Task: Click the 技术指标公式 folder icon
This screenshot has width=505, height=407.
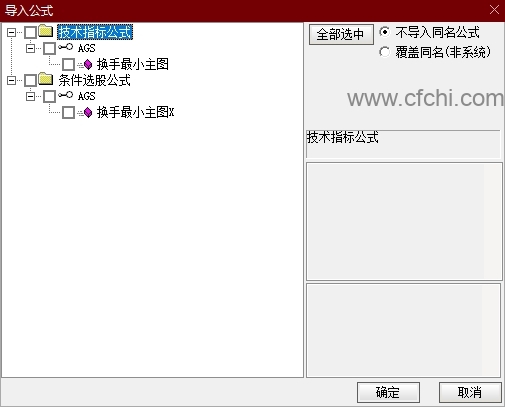Action: pos(46,31)
